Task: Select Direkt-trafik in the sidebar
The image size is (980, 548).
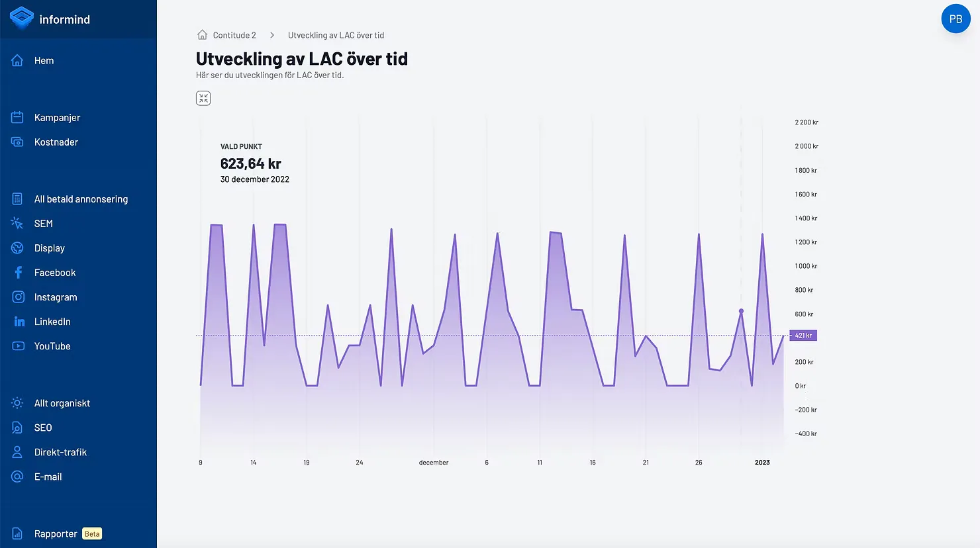Action: pos(60,452)
